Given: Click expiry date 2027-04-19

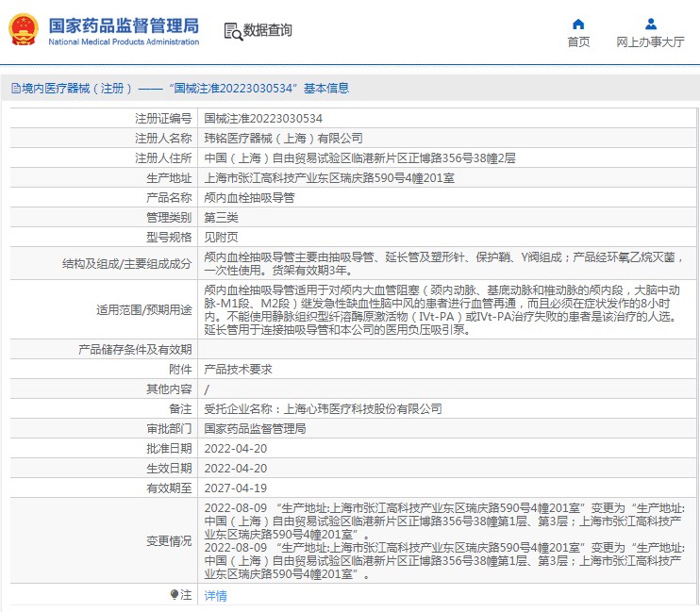Looking at the screenshot, I should pyautogui.click(x=235, y=488).
